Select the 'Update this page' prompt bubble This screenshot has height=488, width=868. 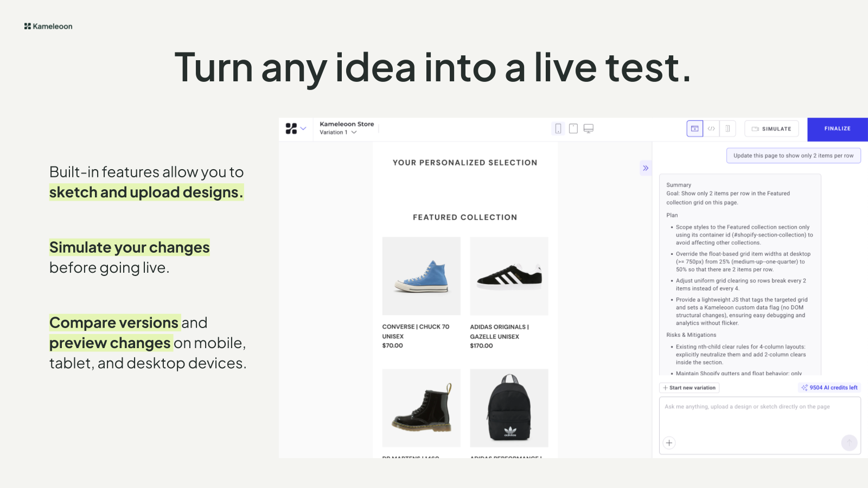coord(794,156)
